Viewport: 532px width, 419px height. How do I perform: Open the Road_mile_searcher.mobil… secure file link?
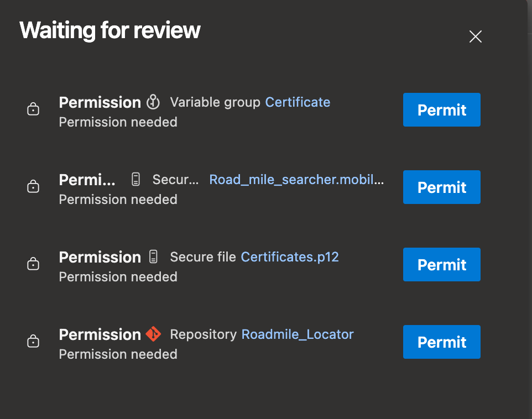[296, 180]
